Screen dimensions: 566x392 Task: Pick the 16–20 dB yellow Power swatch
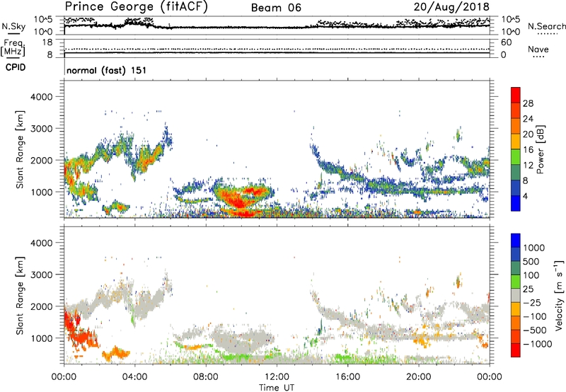[x=516, y=141]
